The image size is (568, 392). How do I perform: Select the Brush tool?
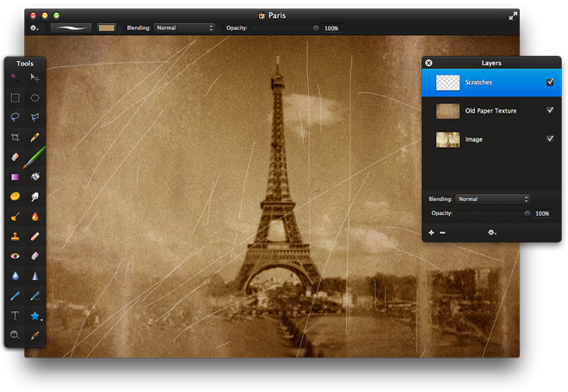pyautogui.click(x=34, y=156)
